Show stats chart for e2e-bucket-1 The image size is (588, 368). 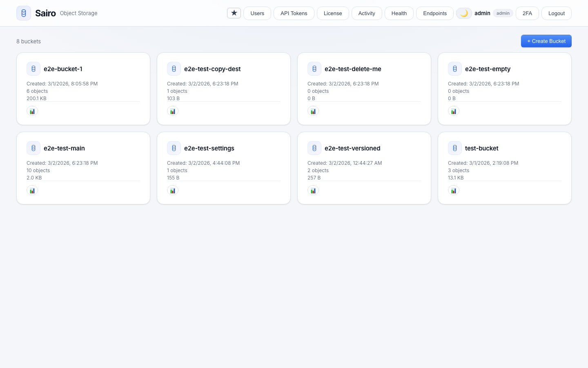click(32, 111)
